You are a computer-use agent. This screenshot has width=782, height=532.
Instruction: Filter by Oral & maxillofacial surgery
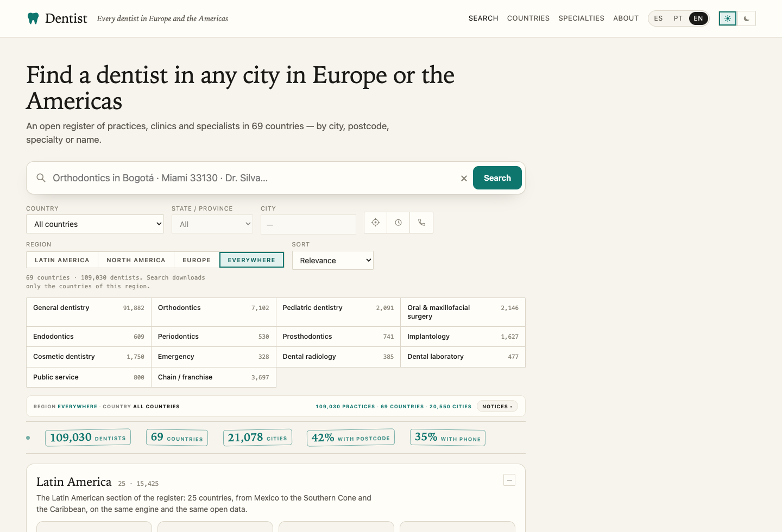[463, 312]
